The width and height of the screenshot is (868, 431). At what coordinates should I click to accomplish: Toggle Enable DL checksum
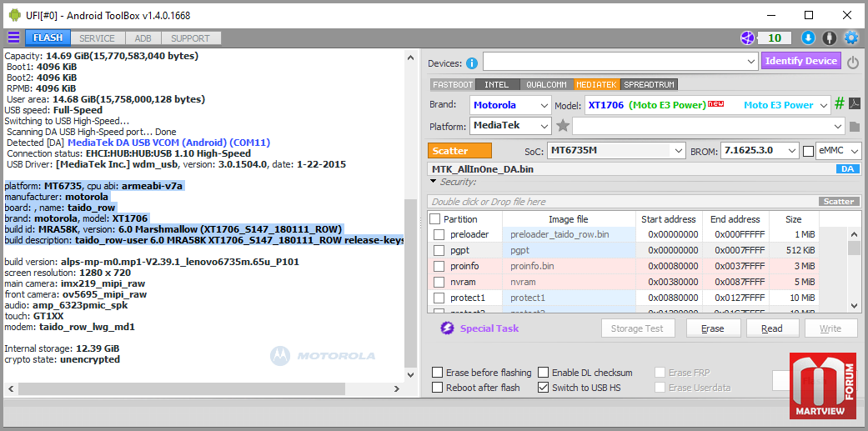click(543, 373)
